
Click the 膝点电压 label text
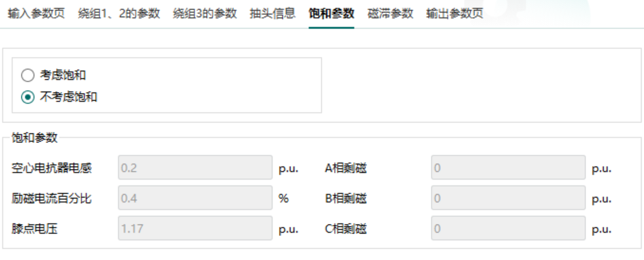(x=35, y=229)
